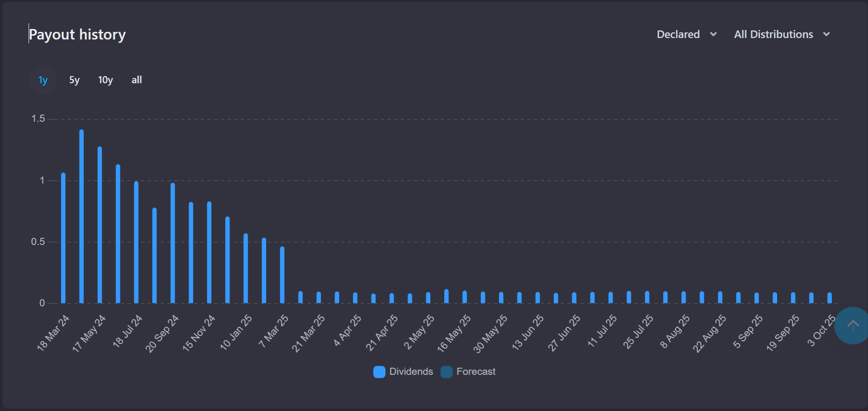Expand the All Distributions chevron
The image size is (868, 411).
point(827,34)
